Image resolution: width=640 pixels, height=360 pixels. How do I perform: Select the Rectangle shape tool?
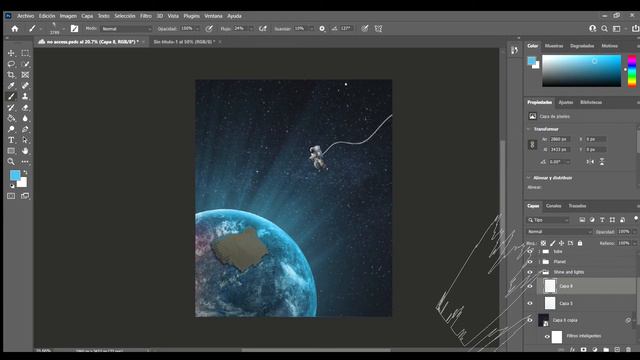click(11, 151)
